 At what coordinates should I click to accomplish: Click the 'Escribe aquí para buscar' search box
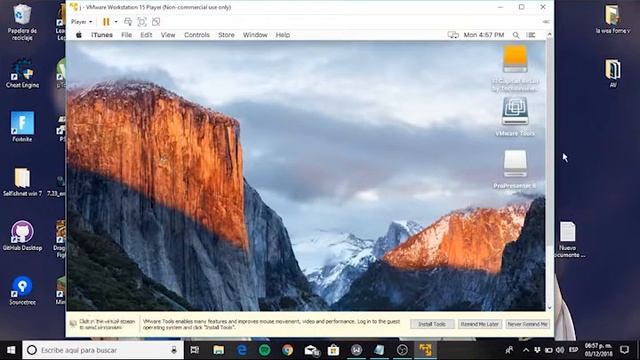(x=102, y=350)
